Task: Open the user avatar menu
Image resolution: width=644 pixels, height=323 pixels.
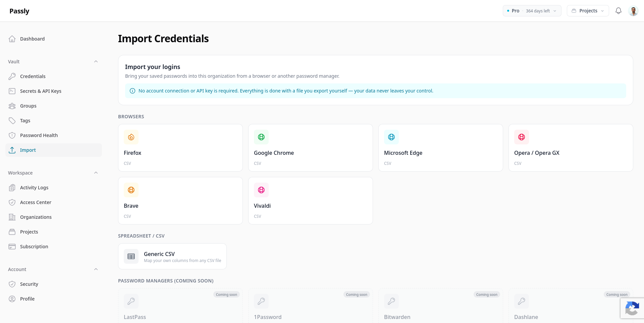Action: [633, 11]
